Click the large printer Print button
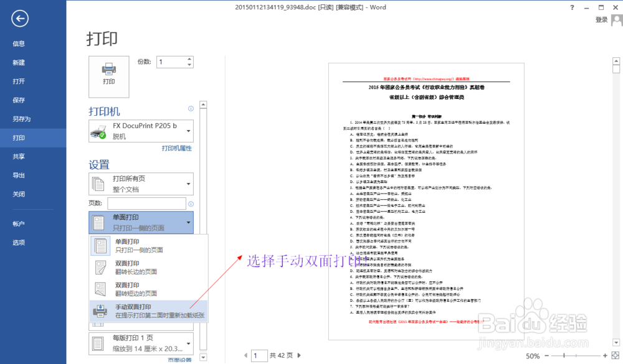Screen dimensions: 623x364 (109, 77)
